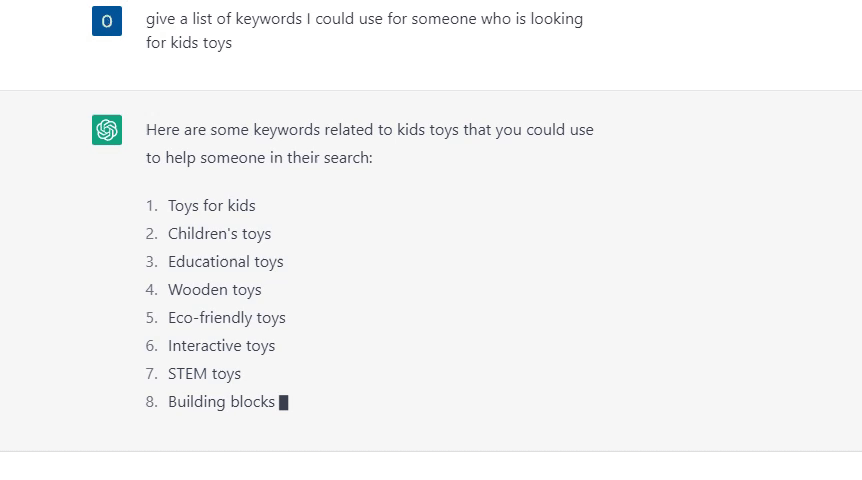Click the blue user avatar icon

click(x=107, y=21)
